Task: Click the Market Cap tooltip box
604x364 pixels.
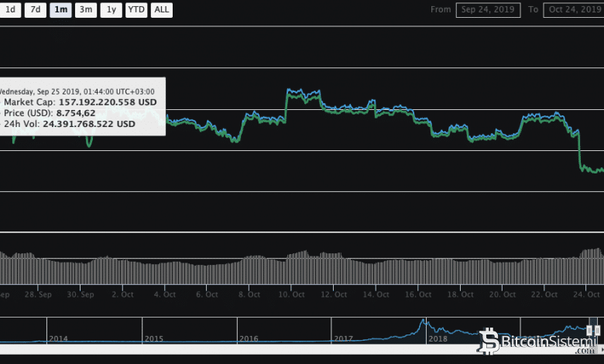Action: click(81, 107)
